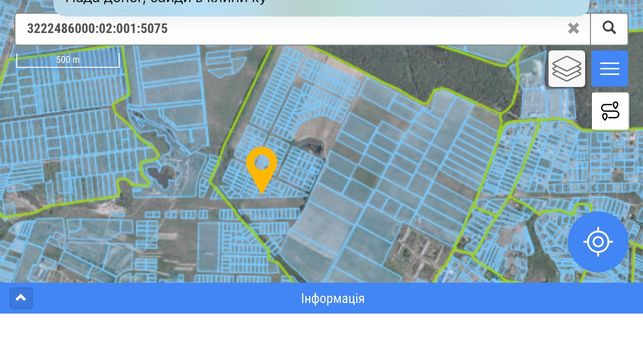Open the map layers selector
The image size is (643, 362).
pyautogui.click(x=567, y=69)
